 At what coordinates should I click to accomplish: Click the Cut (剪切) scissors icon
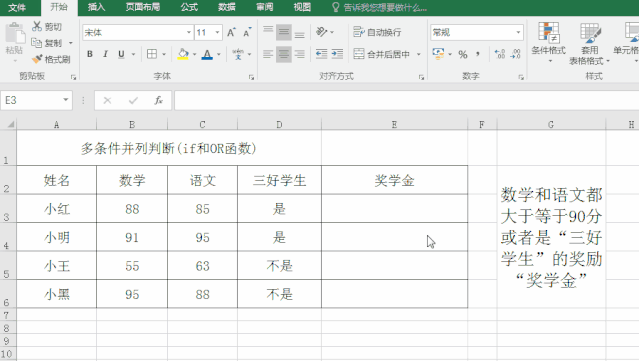coord(37,26)
